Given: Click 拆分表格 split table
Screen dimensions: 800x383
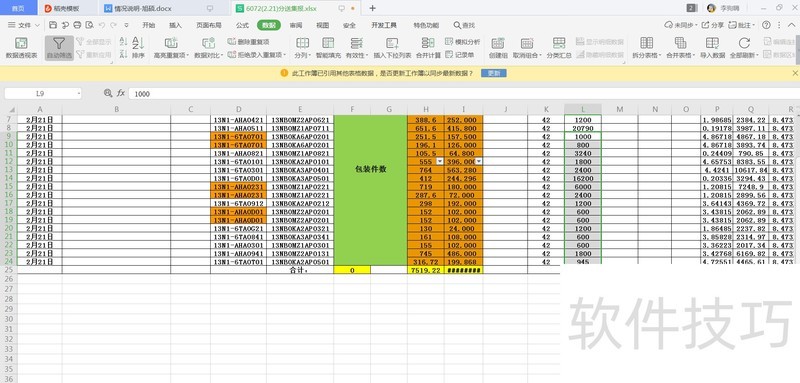Looking at the screenshot, I should point(647,48).
